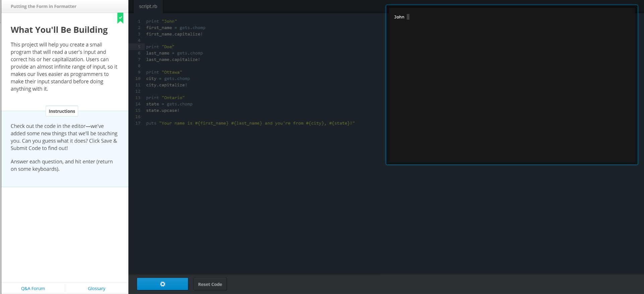This screenshot has width=644, height=294.
Task: Focus the terminal cursor after John
Action: point(408,17)
